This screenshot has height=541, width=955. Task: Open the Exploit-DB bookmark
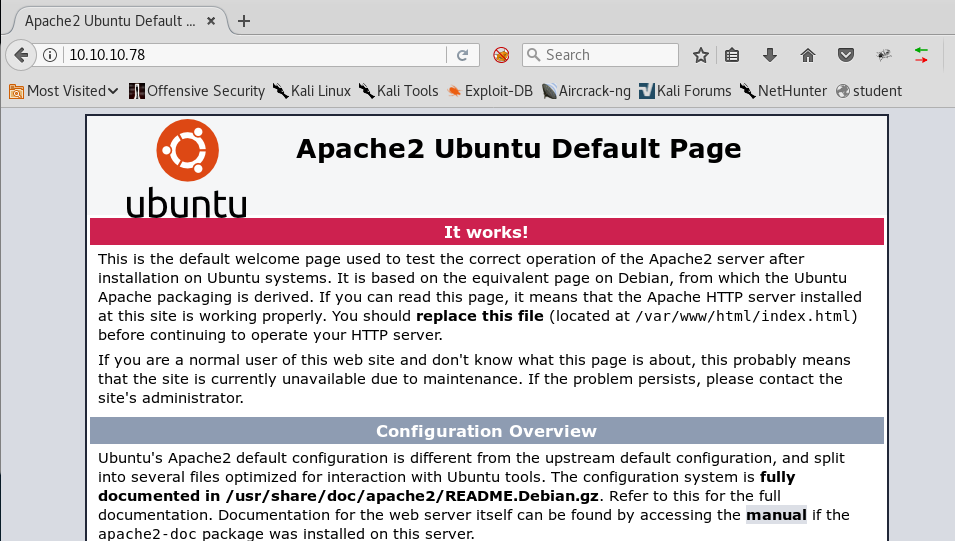[x=490, y=91]
